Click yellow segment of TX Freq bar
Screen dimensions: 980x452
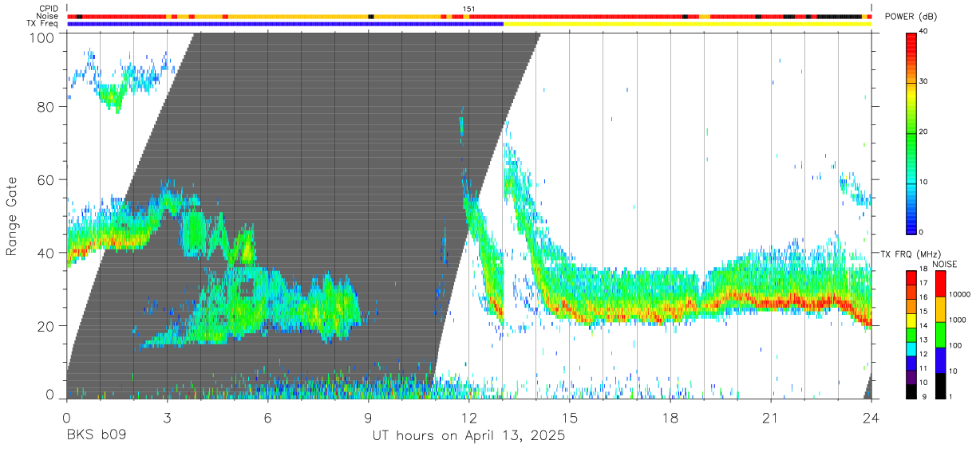point(688,24)
